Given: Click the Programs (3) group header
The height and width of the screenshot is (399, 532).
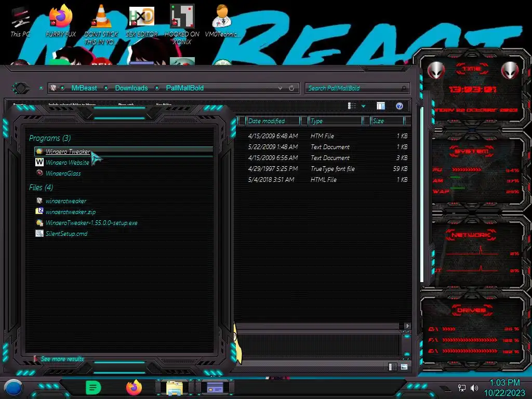Looking at the screenshot, I should coord(50,138).
